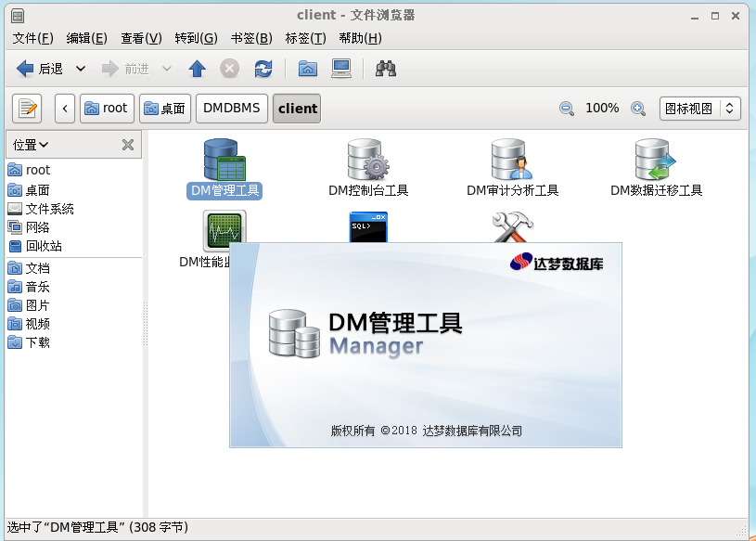Close the 位置 sidebar panel
This screenshot has width=756, height=541.
click(x=125, y=144)
